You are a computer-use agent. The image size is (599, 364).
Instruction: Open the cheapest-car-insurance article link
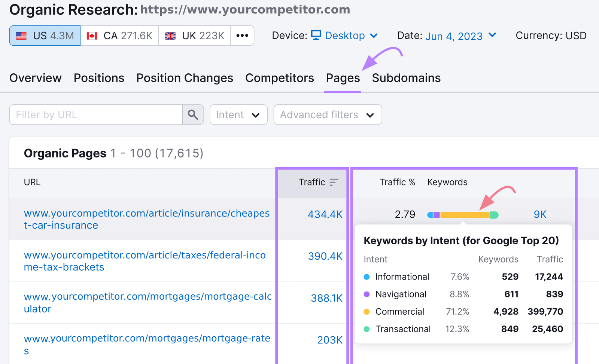coord(146,219)
